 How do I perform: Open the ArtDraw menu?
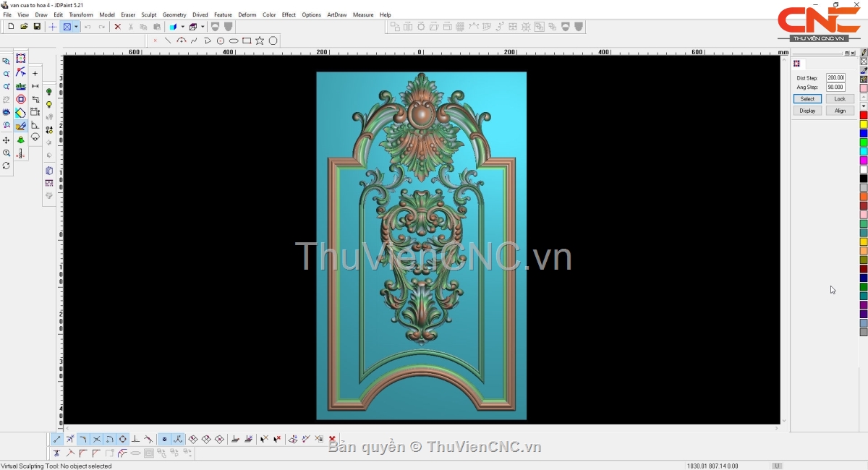coord(336,14)
